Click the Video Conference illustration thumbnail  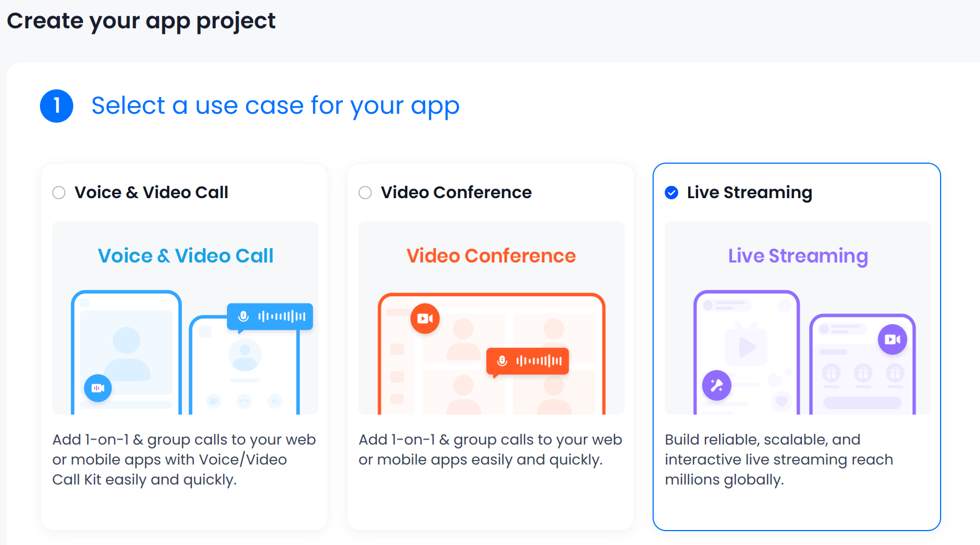492,318
